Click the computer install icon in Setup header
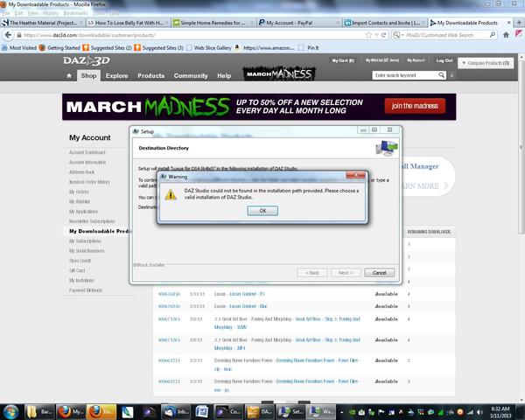The image size is (525, 420). pyautogui.click(x=387, y=148)
